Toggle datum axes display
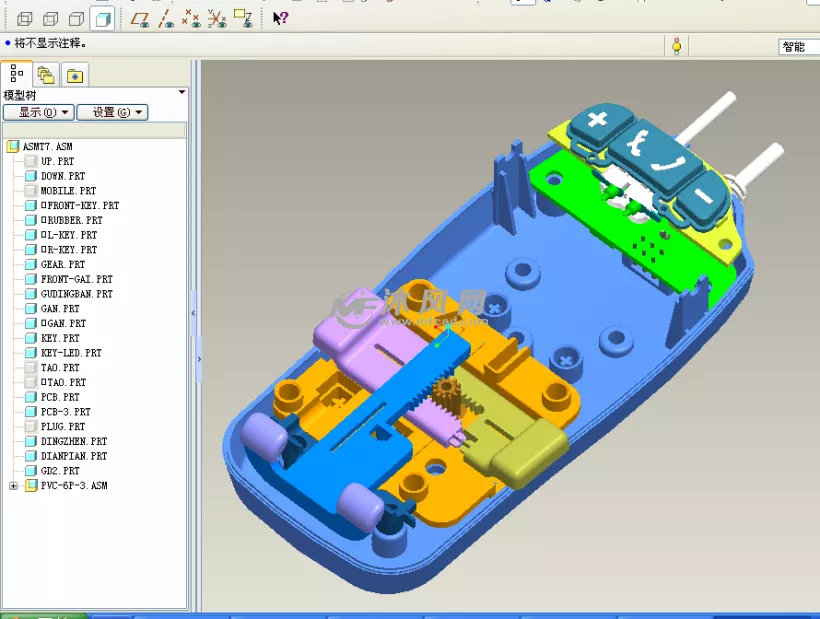 (x=166, y=19)
